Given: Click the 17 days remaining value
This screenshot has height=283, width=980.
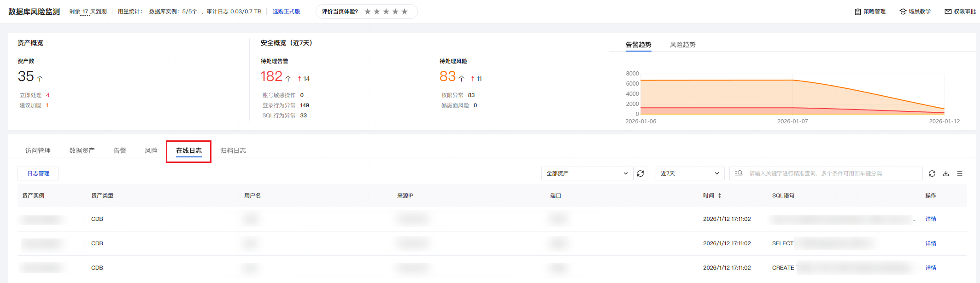Looking at the screenshot, I should point(85,12).
